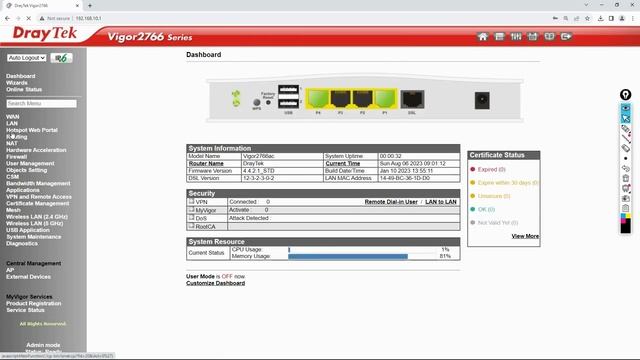The height and width of the screenshot is (360, 640).
Task: Select the pen annotation tool
Action: point(625,129)
